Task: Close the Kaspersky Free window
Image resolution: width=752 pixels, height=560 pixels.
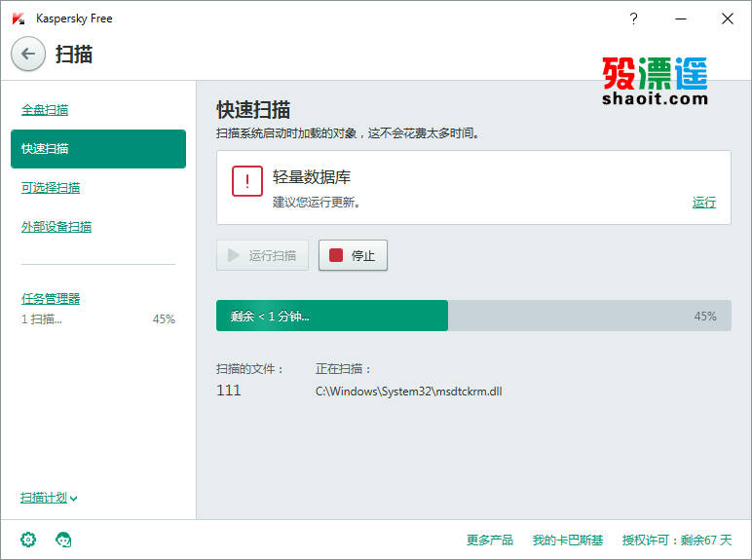Action: coord(728,19)
